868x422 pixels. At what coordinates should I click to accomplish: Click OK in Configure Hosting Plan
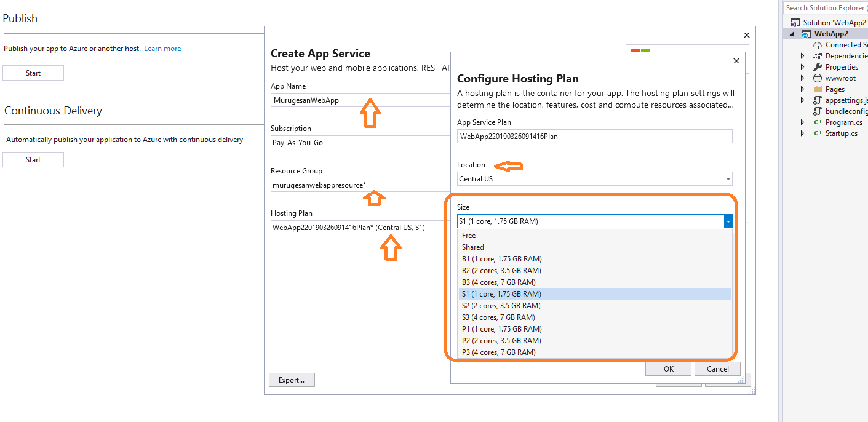[x=668, y=368]
